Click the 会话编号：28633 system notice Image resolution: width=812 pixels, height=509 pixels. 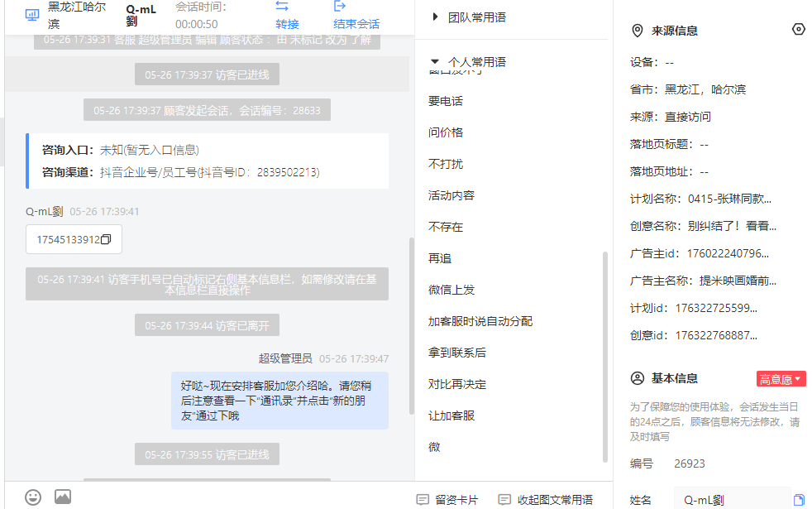click(x=208, y=110)
